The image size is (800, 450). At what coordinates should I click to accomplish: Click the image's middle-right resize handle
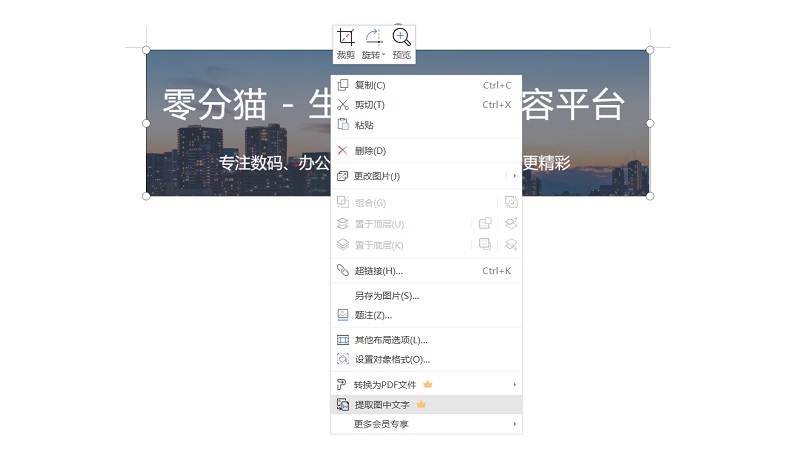649,123
